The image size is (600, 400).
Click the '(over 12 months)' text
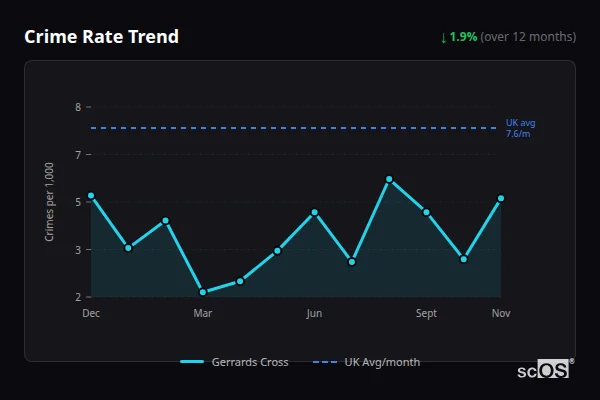(528, 37)
